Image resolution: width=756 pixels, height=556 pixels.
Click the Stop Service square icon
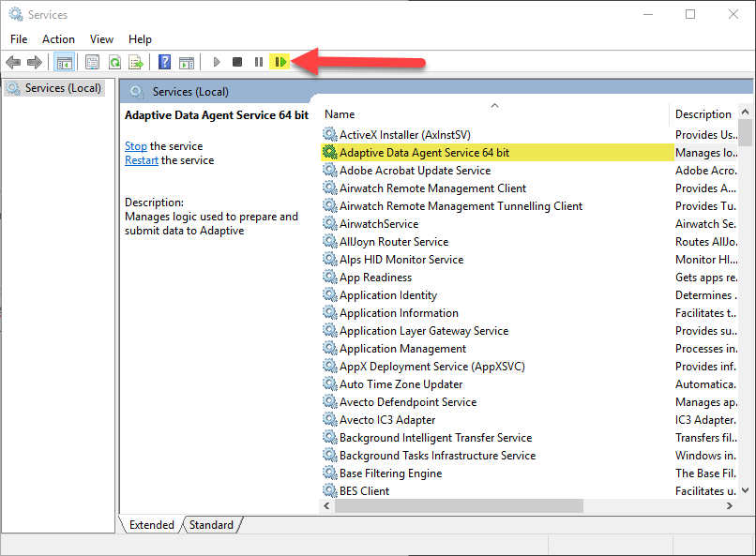tap(236, 62)
